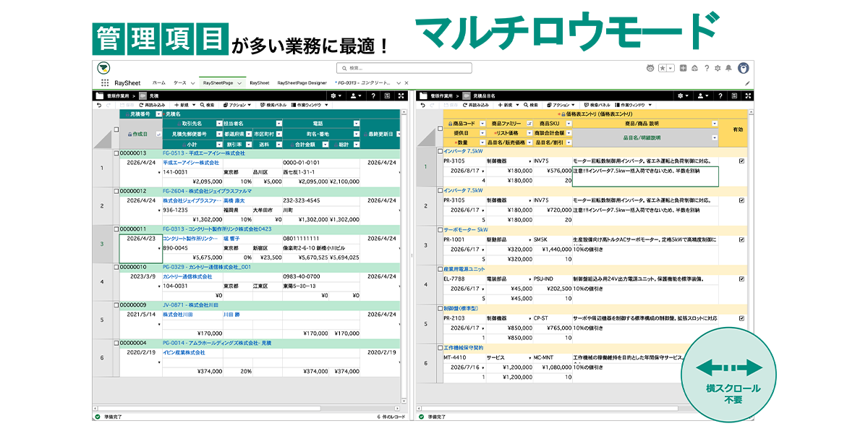Check the box for record 00000011
Screen dimensions: 868x434
116,229
